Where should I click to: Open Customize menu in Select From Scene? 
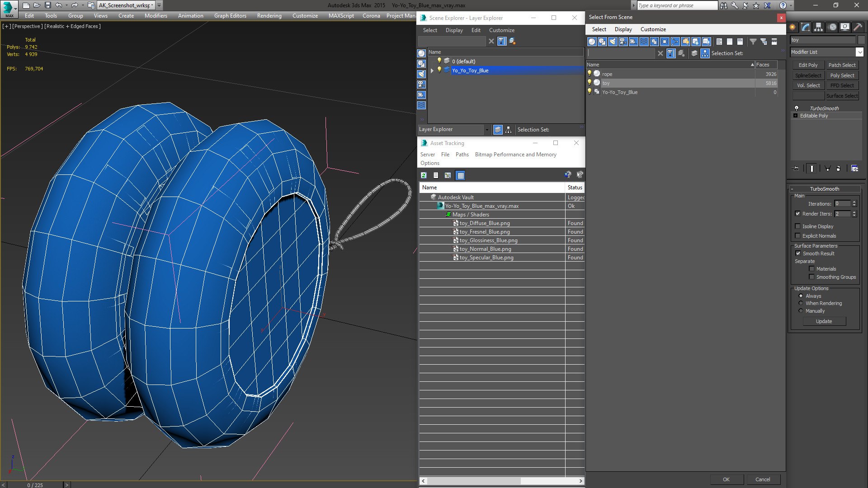pyautogui.click(x=653, y=29)
